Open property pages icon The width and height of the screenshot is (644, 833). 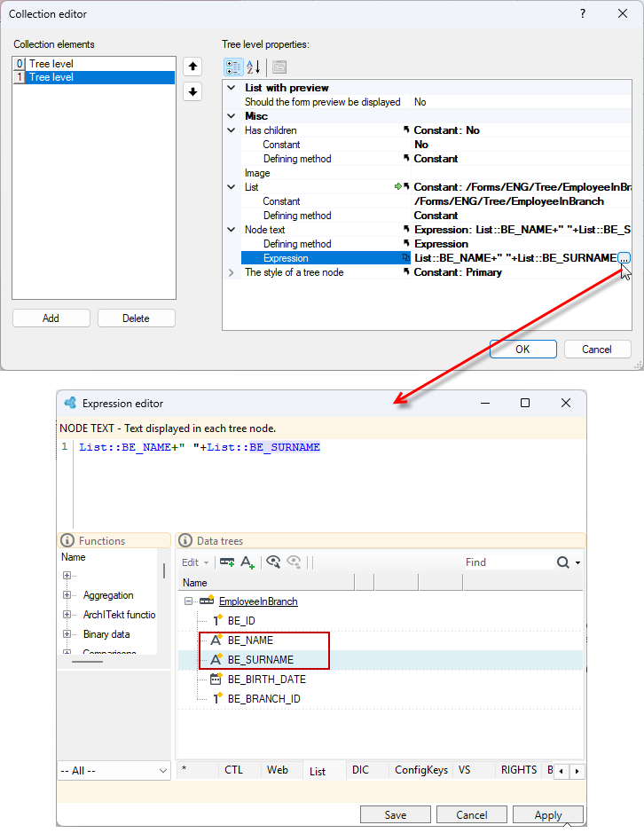coord(279,67)
